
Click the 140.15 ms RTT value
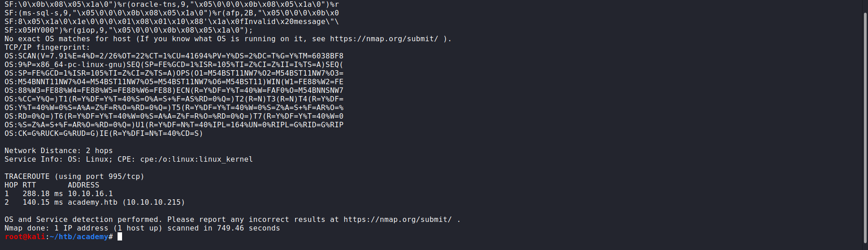pos(42,202)
